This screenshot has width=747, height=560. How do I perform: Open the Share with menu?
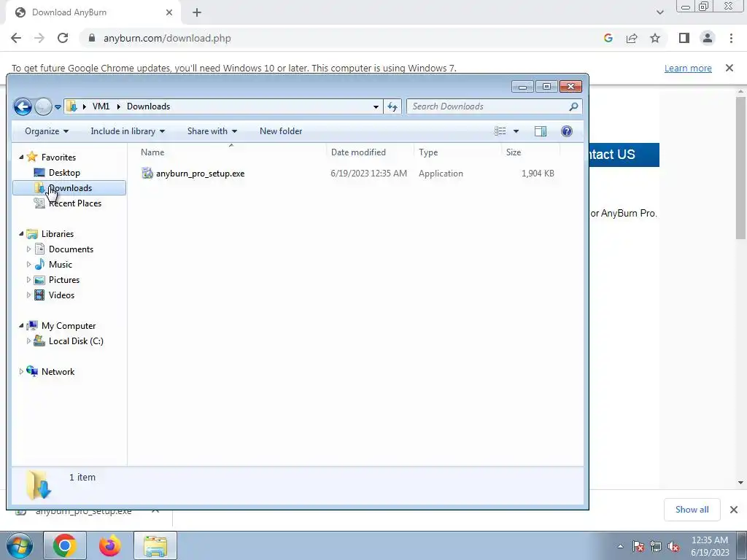212,131
